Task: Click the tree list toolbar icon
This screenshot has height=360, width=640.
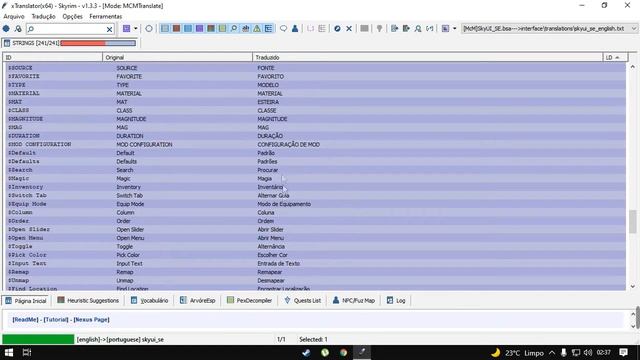Action: pos(268,29)
